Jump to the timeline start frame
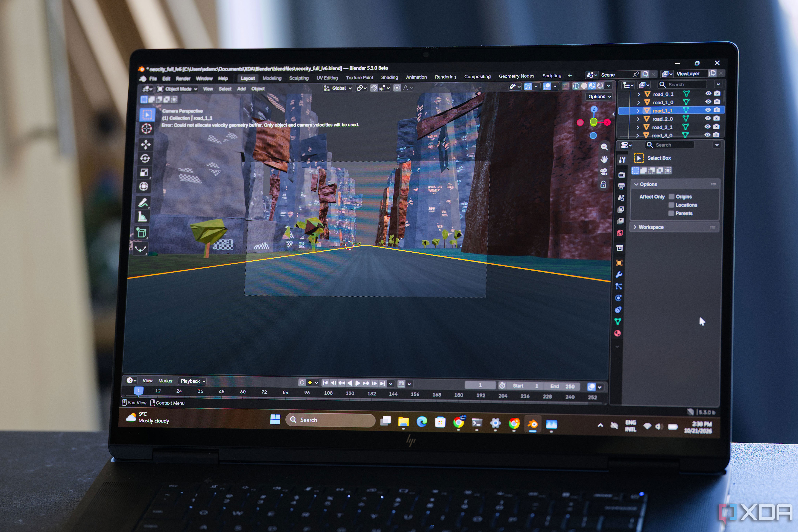 pyautogui.click(x=325, y=383)
